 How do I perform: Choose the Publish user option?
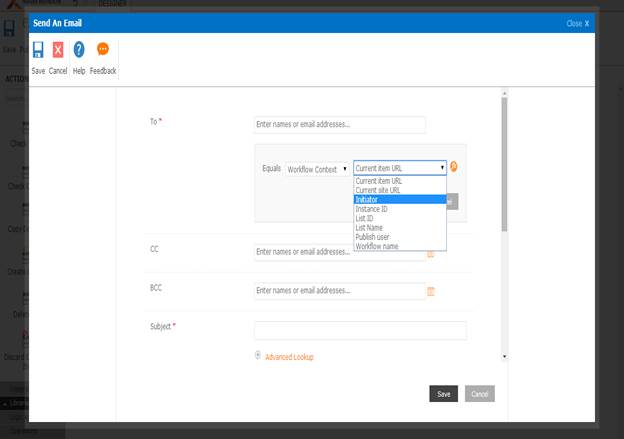click(400, 237)
